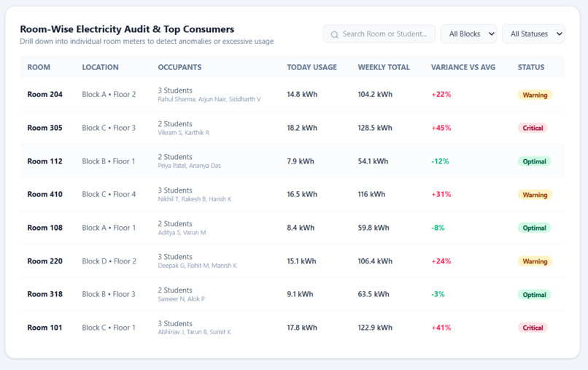The image size is (588, 370).
Task: Click the +41% variance value
Action: 441,328
